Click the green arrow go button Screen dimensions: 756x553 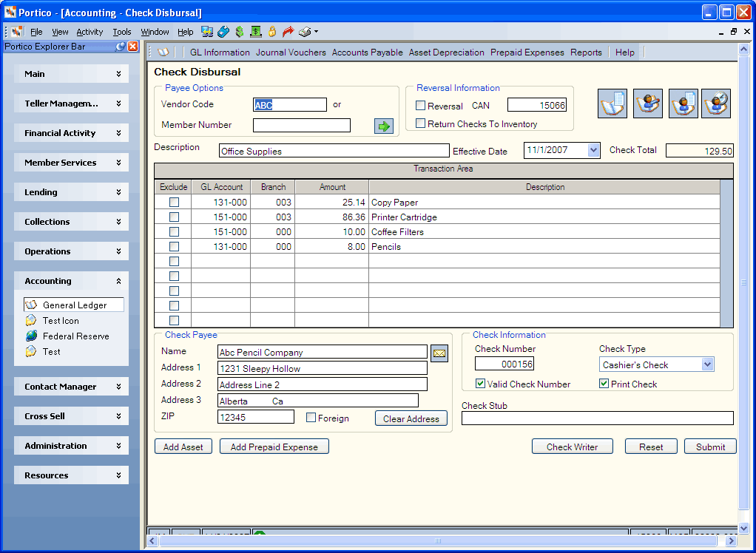[x=384, y=126]
